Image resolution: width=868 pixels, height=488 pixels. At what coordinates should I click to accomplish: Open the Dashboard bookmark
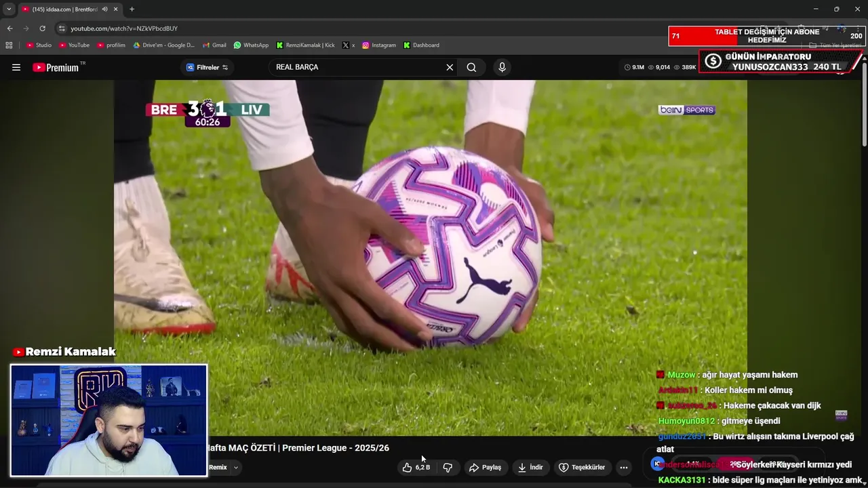coord(421,45)
